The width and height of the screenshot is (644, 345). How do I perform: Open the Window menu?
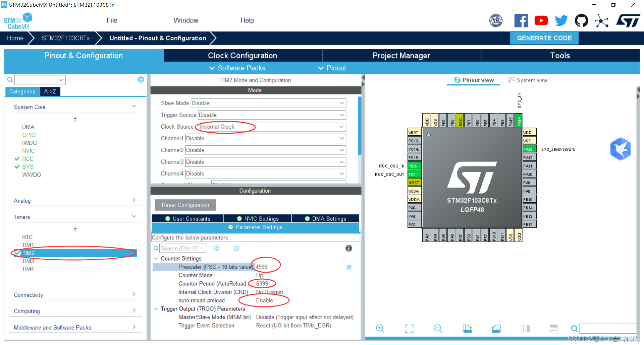coord(186,20)
